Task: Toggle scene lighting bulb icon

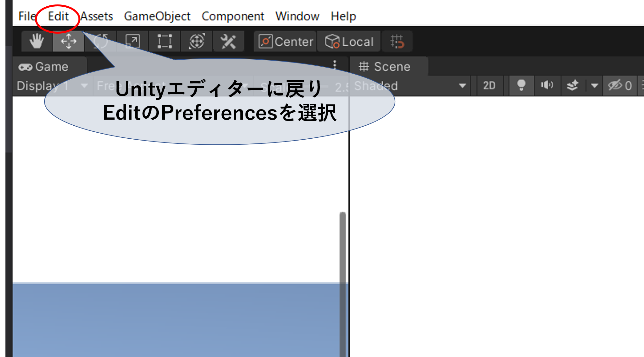Action: 521,86
